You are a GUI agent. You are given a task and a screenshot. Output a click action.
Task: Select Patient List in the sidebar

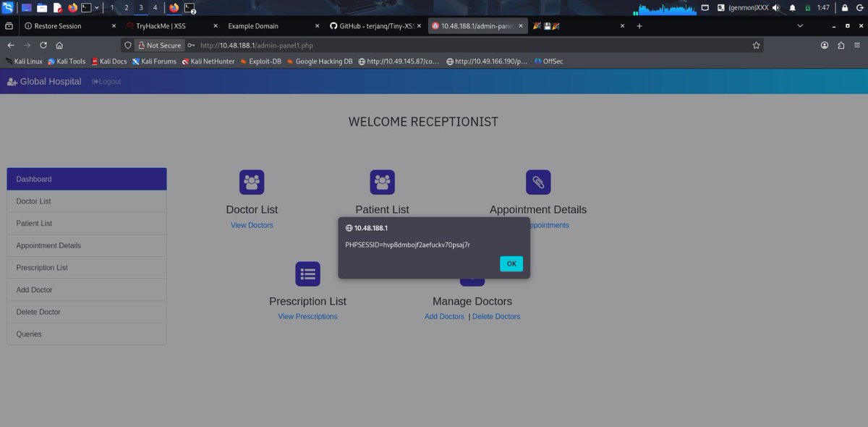(x=87, y=224)
